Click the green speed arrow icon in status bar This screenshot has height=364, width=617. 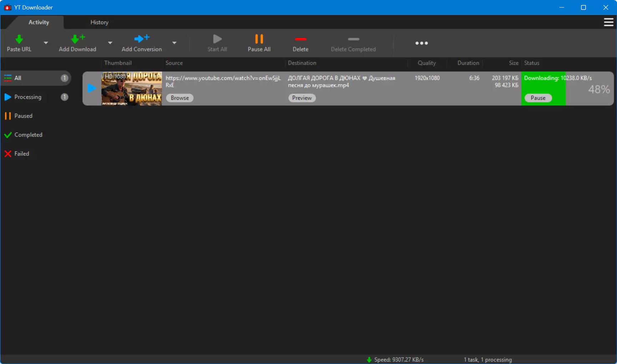[x=369, y=360]
